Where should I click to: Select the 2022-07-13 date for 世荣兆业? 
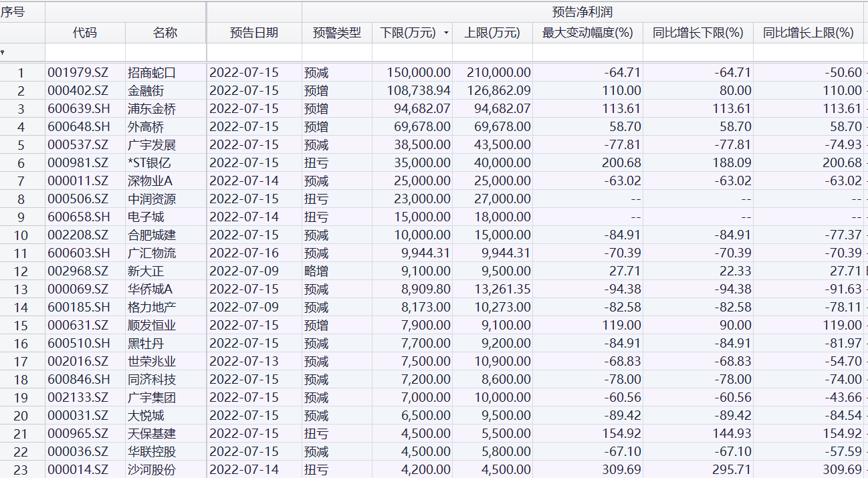coord(244,362)
